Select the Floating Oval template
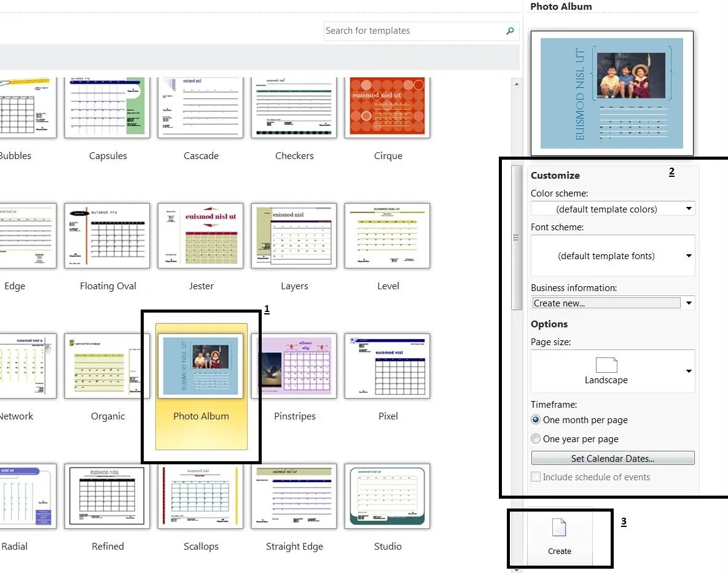This screenshot has width=728, height=573. 108,236
